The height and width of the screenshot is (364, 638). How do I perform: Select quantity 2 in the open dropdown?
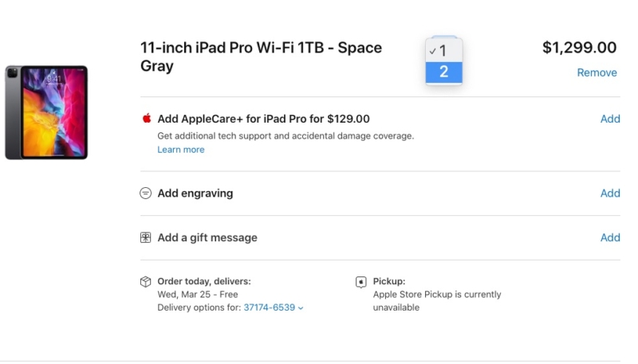pos(443,72)
